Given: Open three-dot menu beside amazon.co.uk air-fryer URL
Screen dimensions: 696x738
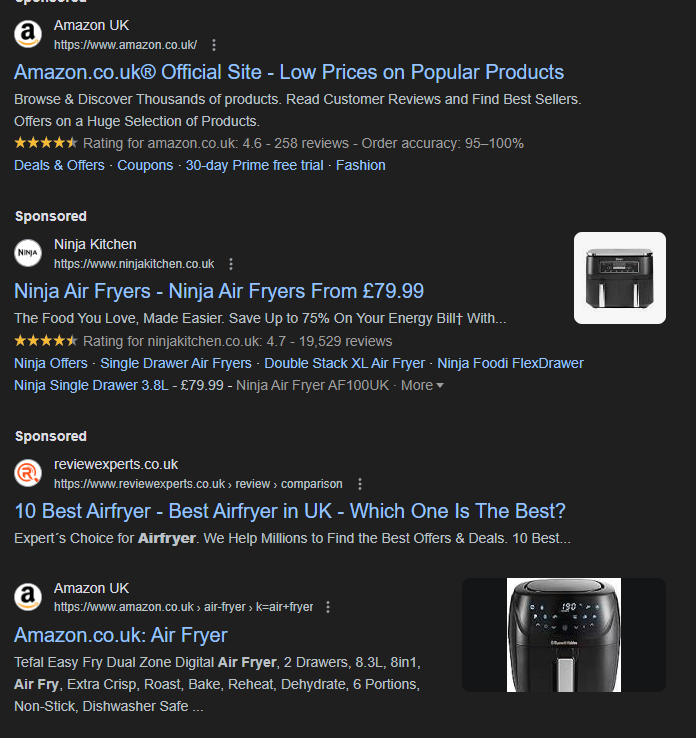Looking at the screenshot, I should tap(328, 607).
